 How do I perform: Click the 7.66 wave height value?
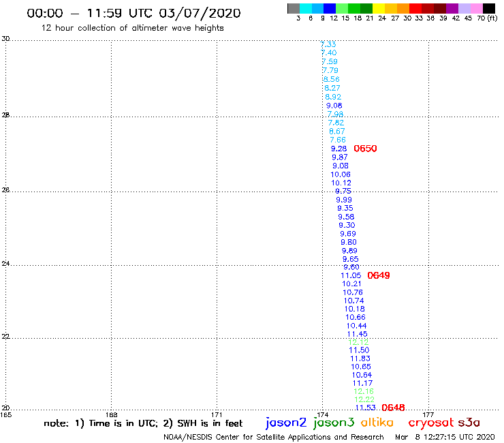click(x=338, y=140)
